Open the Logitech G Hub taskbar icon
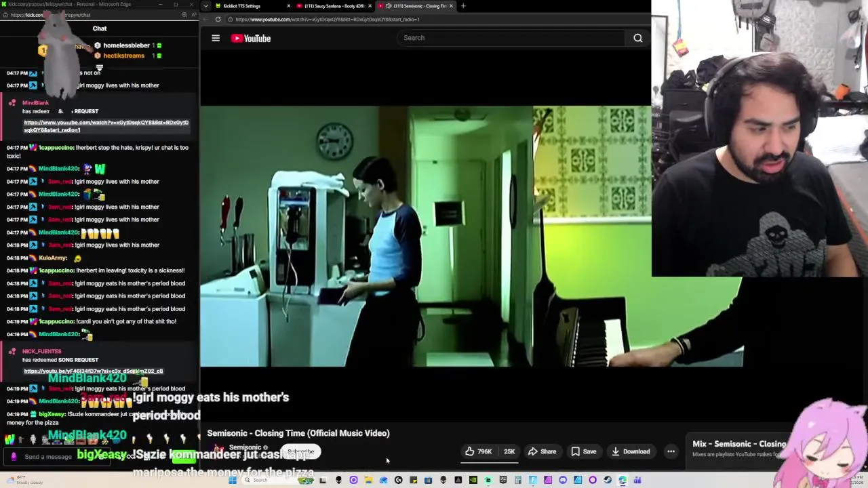 398,480
